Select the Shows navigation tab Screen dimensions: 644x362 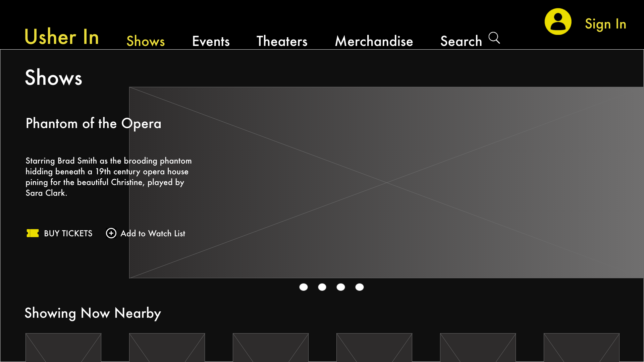(146, 41)
